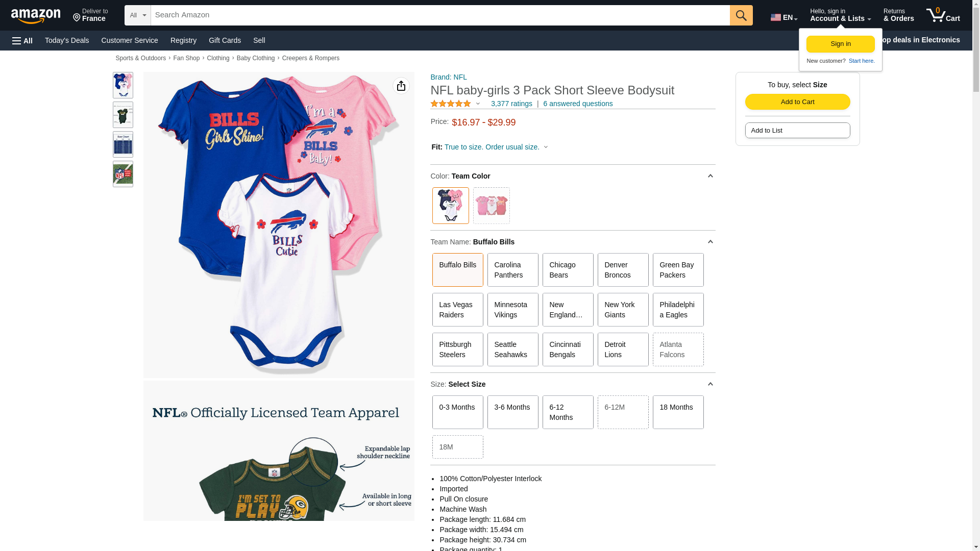Click the magnifying glass search button
Viewport: 980px width, 551px height.
(x=741, y=15)
